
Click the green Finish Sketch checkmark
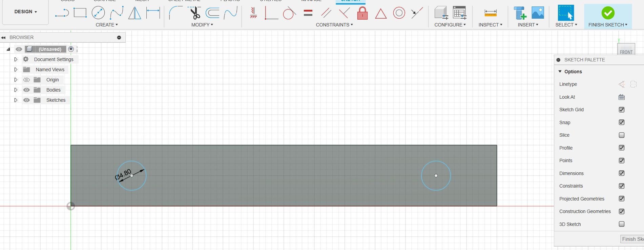pos(608,13)
